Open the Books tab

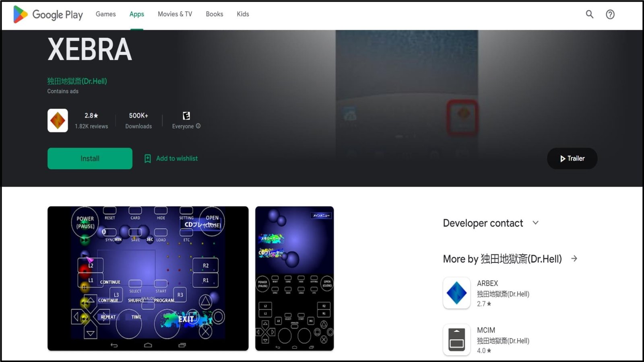point(214,14)
